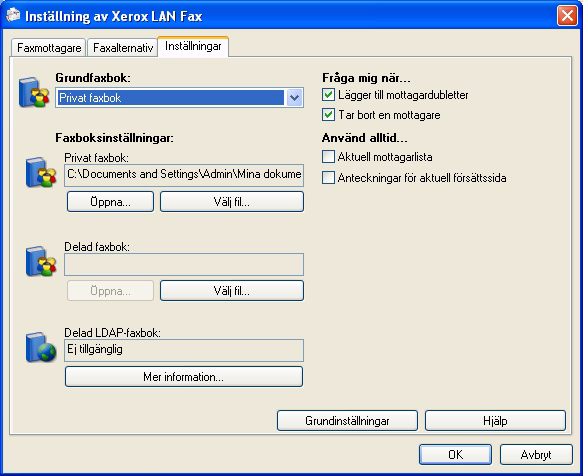The width and height of the screenshot is (583, 476).
Task: Click the Faxboksinställningar: heading
Action: (115, 138)
